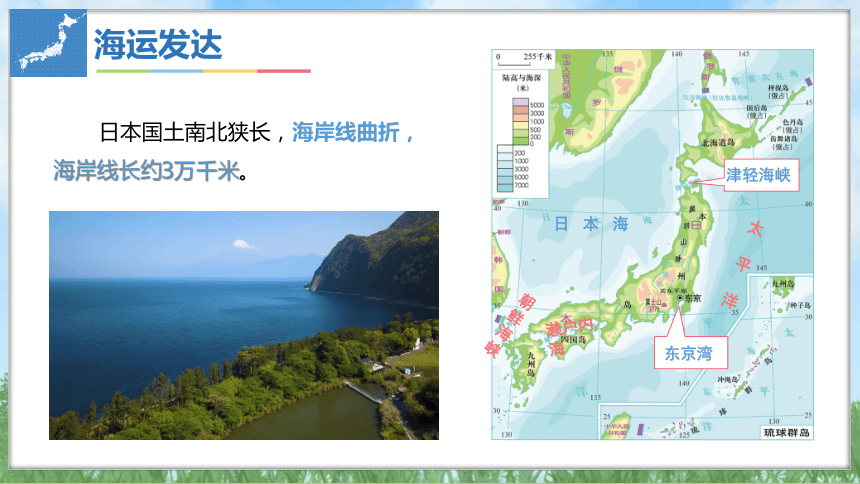Click the 北海道岛 label on the map
The image size is (860, 484).
coord(718,143)
